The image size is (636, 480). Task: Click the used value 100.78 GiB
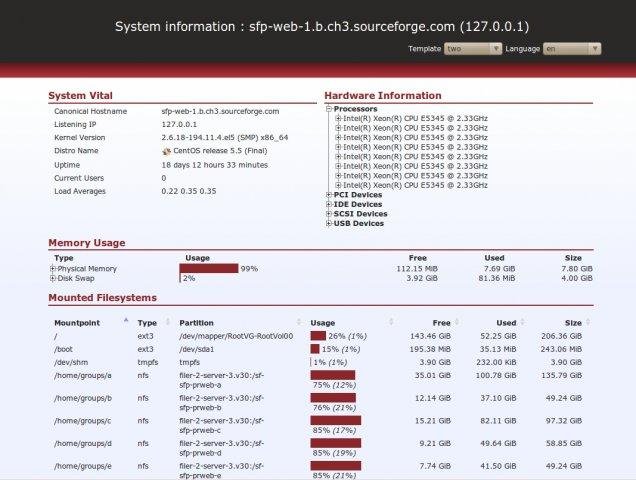496,375
